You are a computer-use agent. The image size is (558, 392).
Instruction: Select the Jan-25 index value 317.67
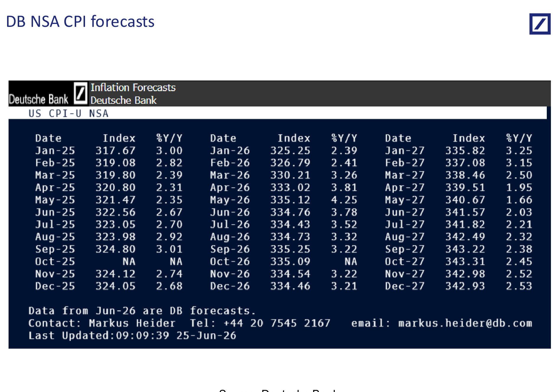(x=115, y=150)
